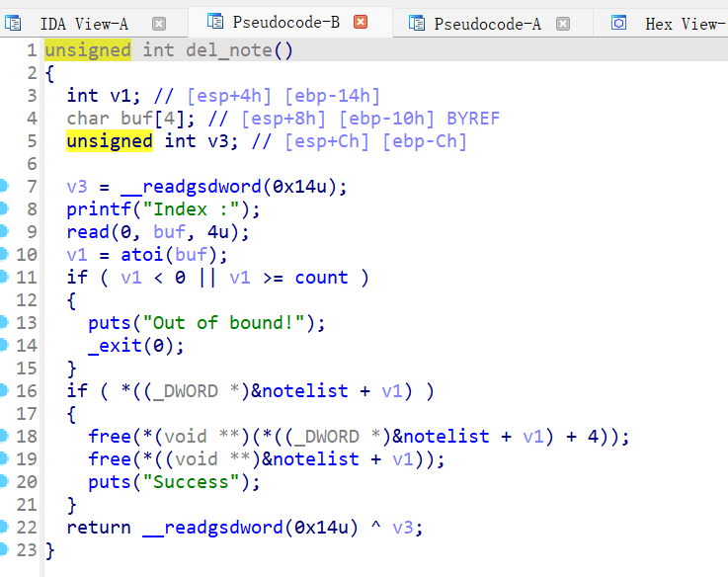The image size is (728, 577).
Task: Switch to the Pseudocode-A tab
Action: click(488, 23)
